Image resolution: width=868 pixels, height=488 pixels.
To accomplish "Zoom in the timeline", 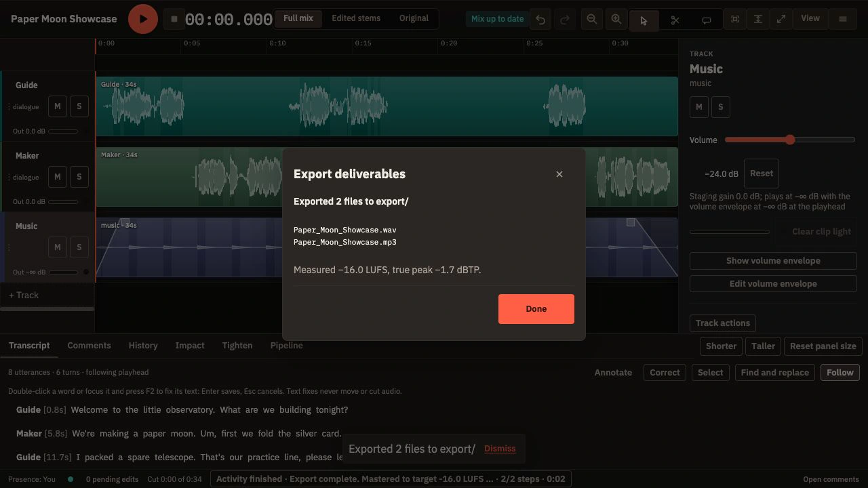I will tap(616, 20).
